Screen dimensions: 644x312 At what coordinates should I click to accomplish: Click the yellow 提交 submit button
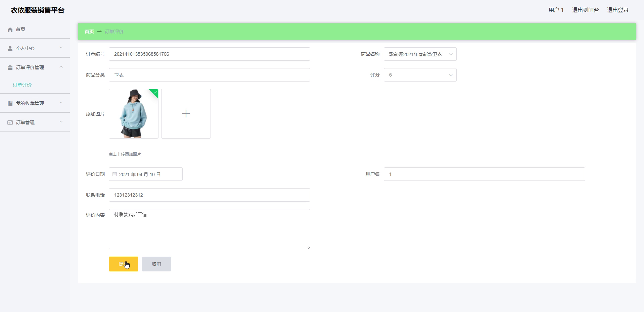pyautogui.click(x=124, y=264)
